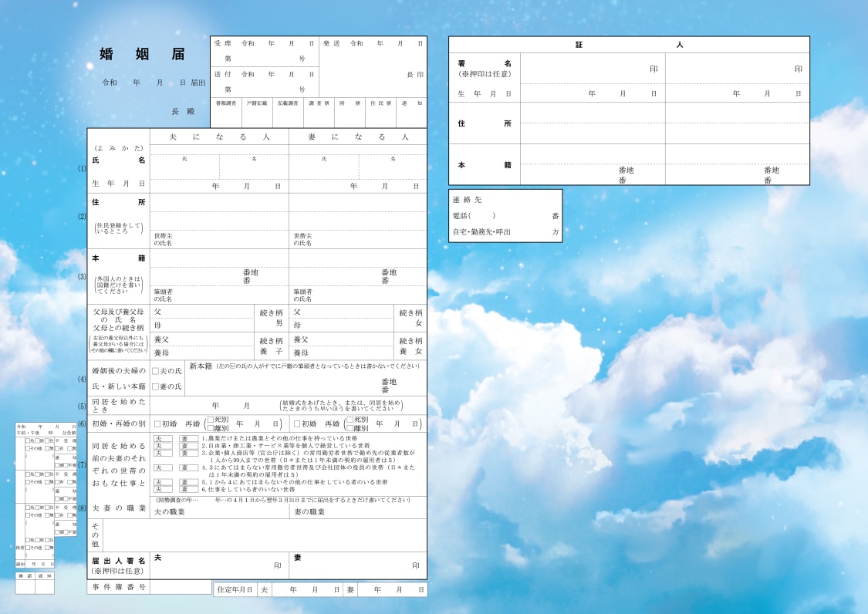Click the 書類調査 box
The image size is (868, 614).
pos(226,113)
